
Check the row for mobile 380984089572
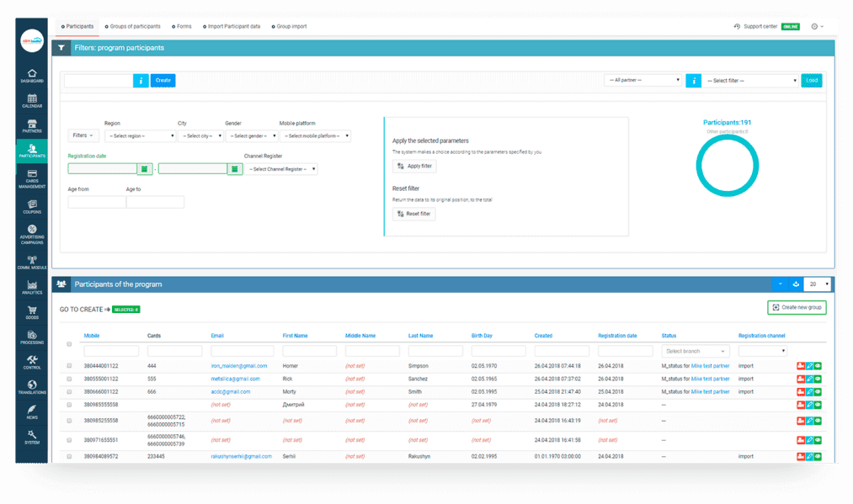(69, 457)
